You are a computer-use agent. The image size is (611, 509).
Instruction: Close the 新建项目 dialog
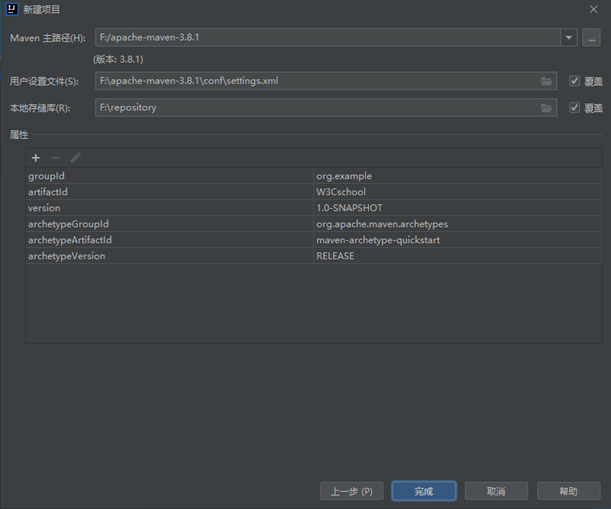click(x=594, y=9)
